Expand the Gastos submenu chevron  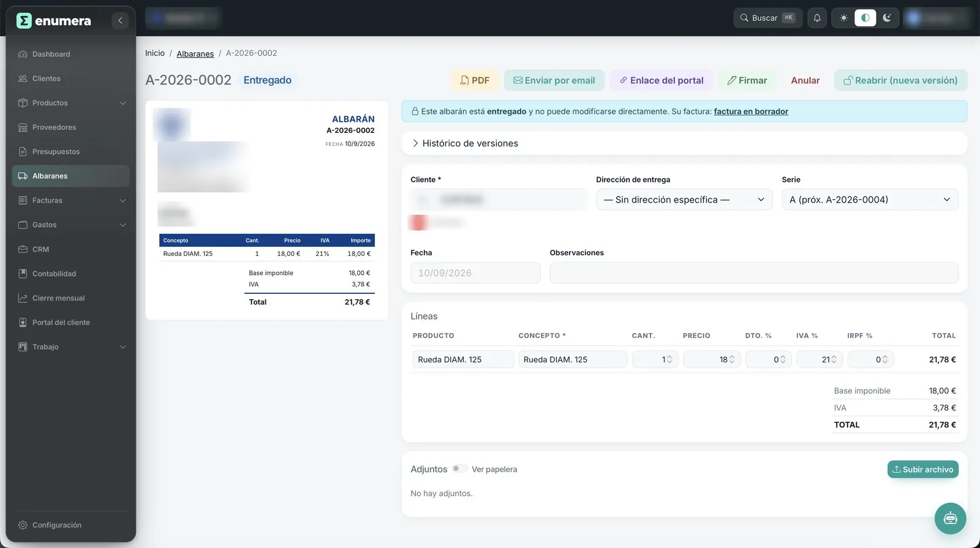pyautogui.click(x=123, y=225)
